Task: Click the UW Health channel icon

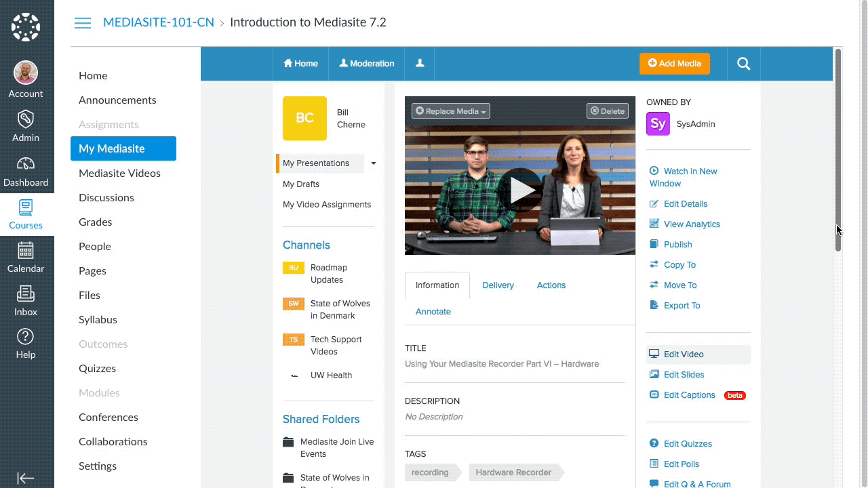Action: coord(294,375)
